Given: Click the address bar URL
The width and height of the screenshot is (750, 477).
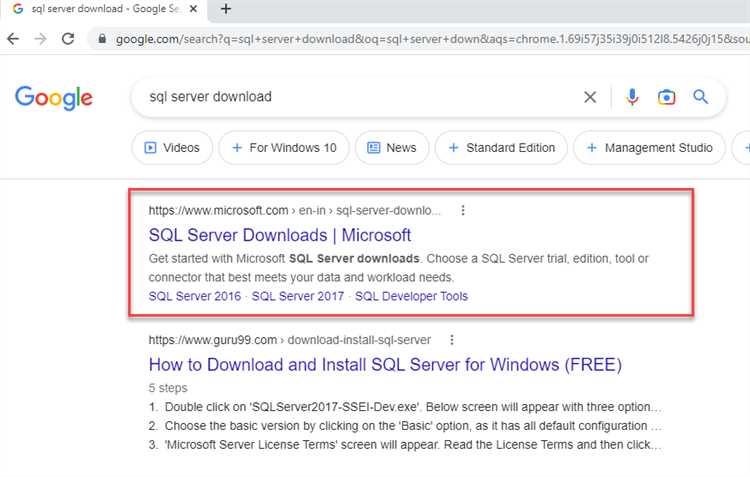Looking at the screenshot, I should pos(430,39).
